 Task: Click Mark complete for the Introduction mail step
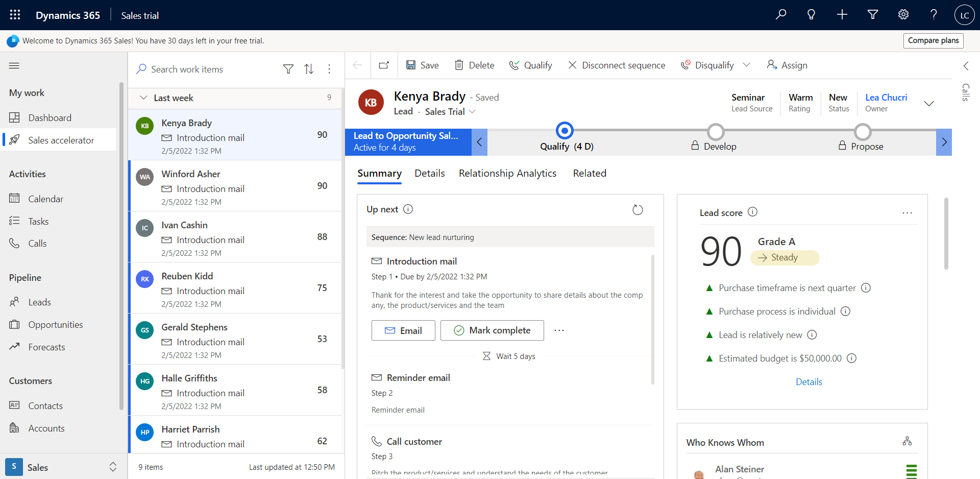pos(492,330)
